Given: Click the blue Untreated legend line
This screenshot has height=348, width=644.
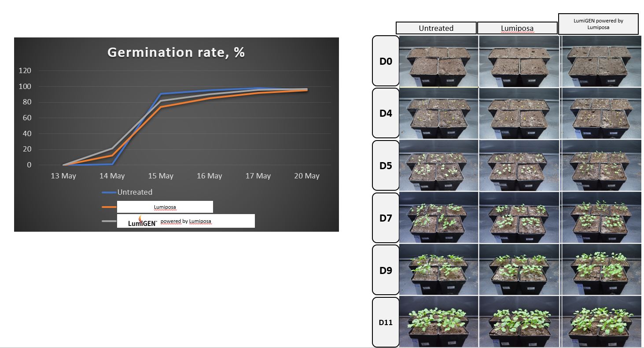Looking at the screenshot, I should pos(109,193).
